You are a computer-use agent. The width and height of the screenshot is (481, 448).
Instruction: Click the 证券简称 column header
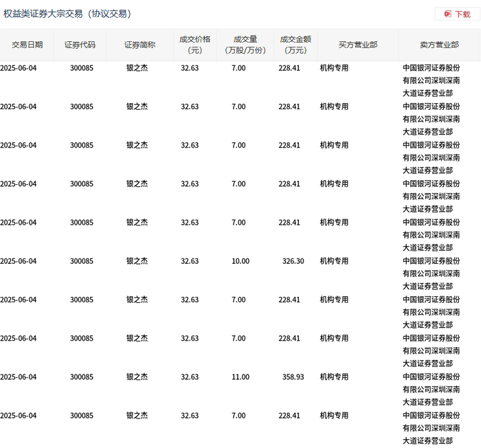tap(140, 45)
